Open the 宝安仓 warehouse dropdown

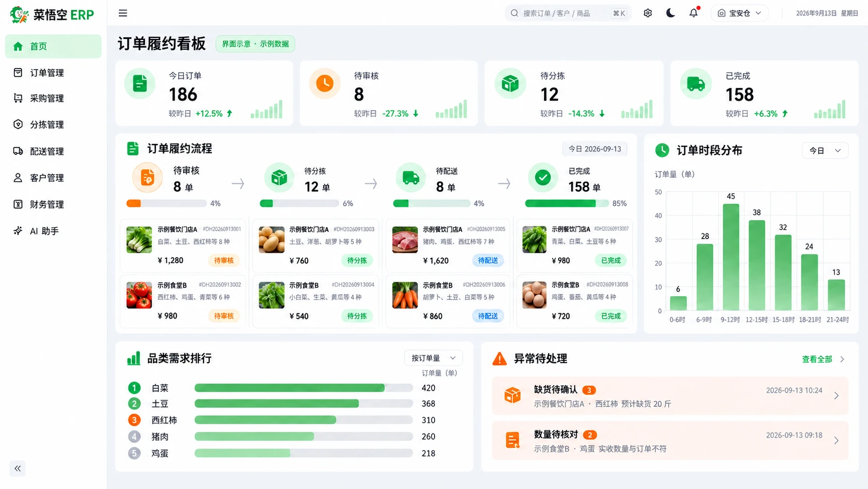[x=739, y=13]
